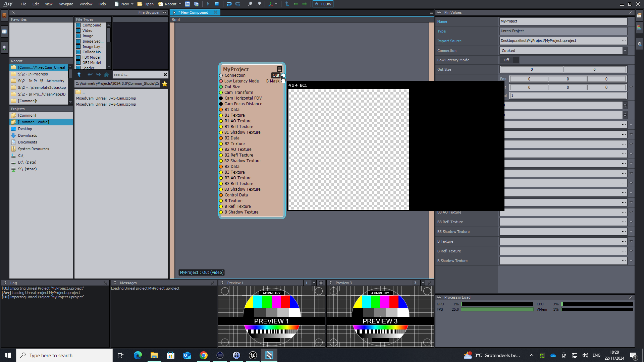The width and height of the screenshot is (644, 362).
Task: Select the Pin Values panel icon
Action: pos(440,12)
